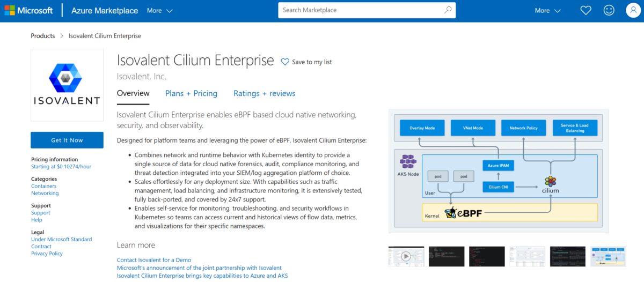Open Contact Isovalent for a Demo

[x=154, y=260]
